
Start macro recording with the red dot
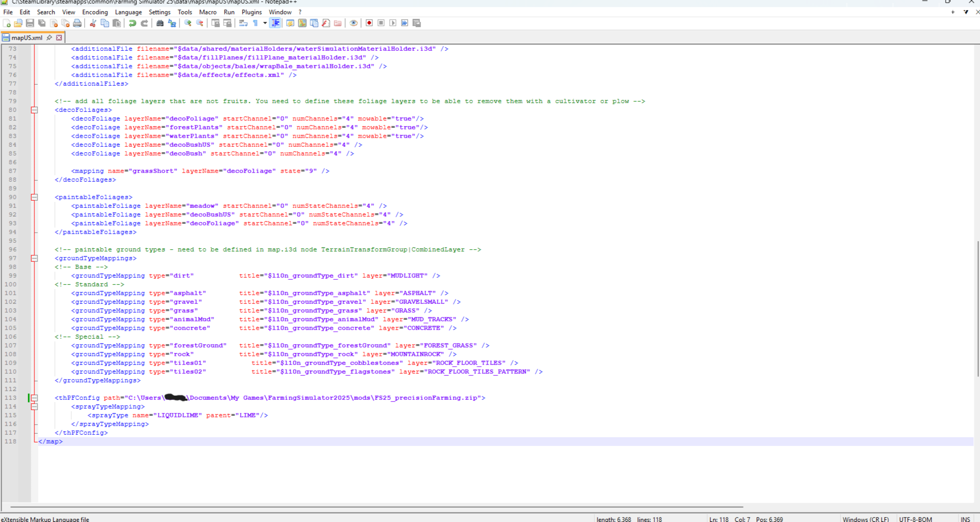point(369,23)
